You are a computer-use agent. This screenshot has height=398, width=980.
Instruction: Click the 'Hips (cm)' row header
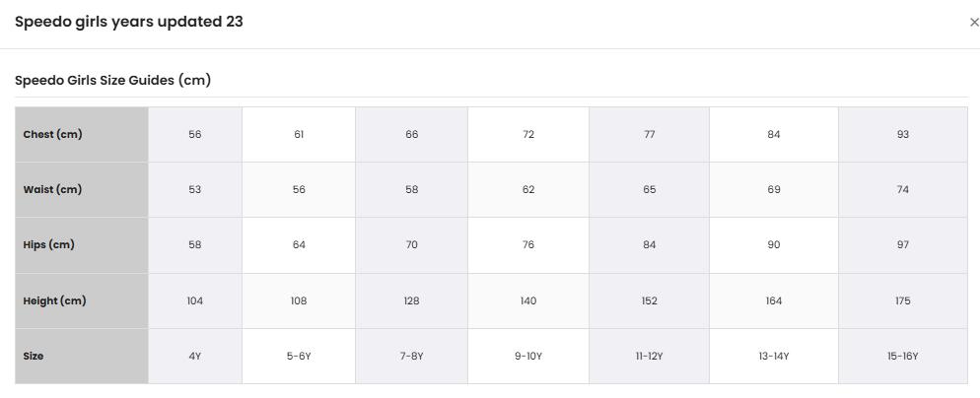(x=82, y=245)
